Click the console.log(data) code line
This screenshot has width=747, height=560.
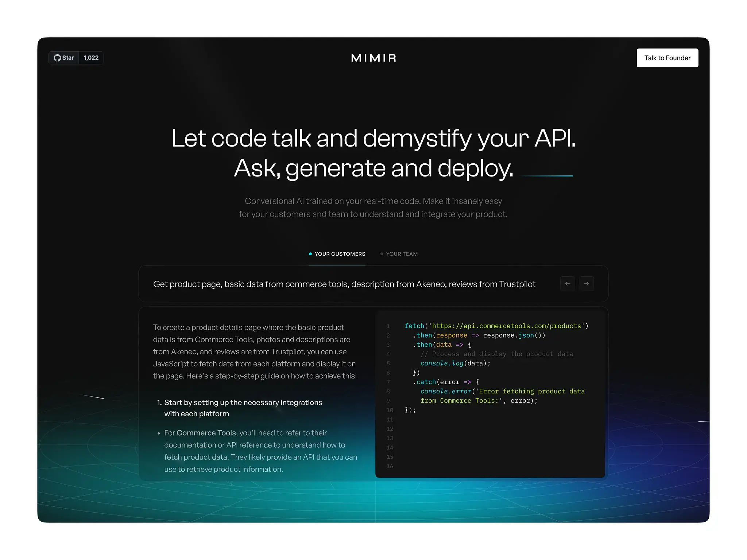pyautogui.click(x=455, y=363)
